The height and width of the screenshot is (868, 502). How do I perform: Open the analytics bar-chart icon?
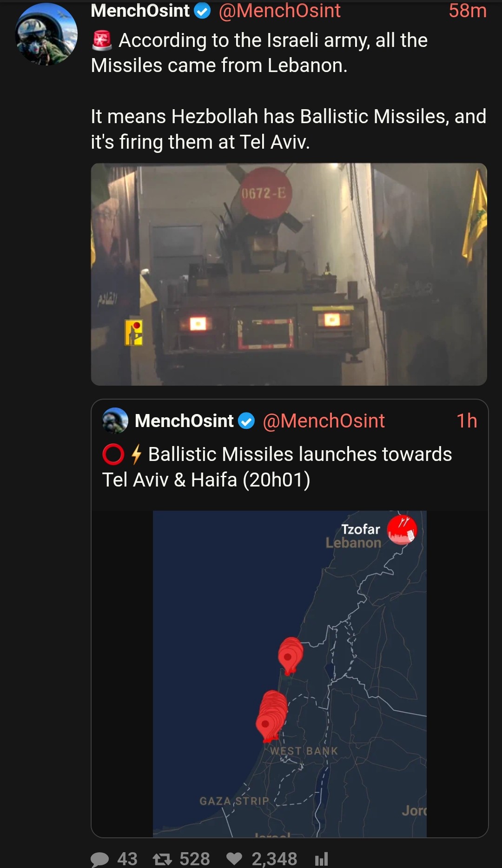(322, 859)
